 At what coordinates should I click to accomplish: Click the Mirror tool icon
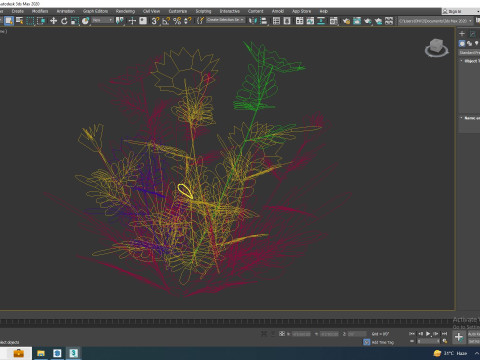pyautogui.click(x=253, y=21)
